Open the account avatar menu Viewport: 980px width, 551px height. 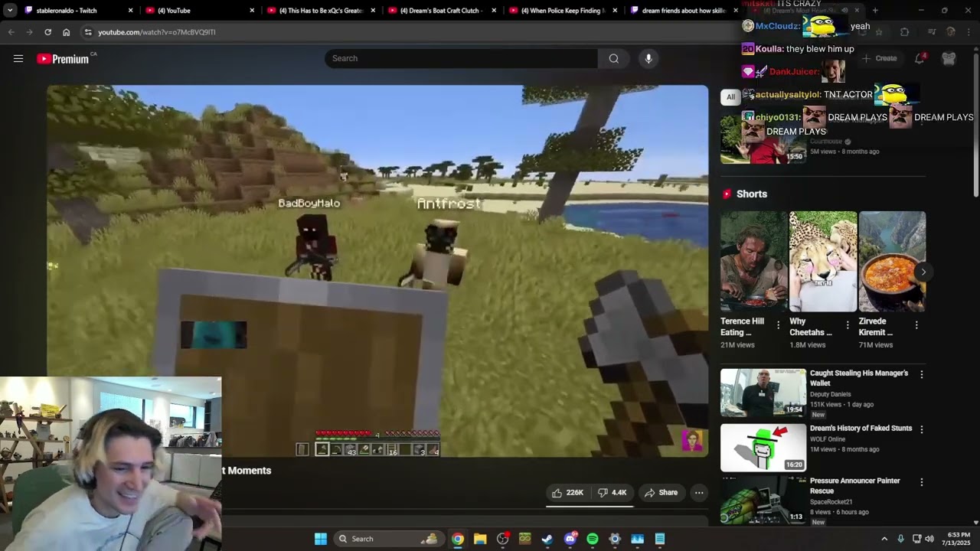coord(949,58)
